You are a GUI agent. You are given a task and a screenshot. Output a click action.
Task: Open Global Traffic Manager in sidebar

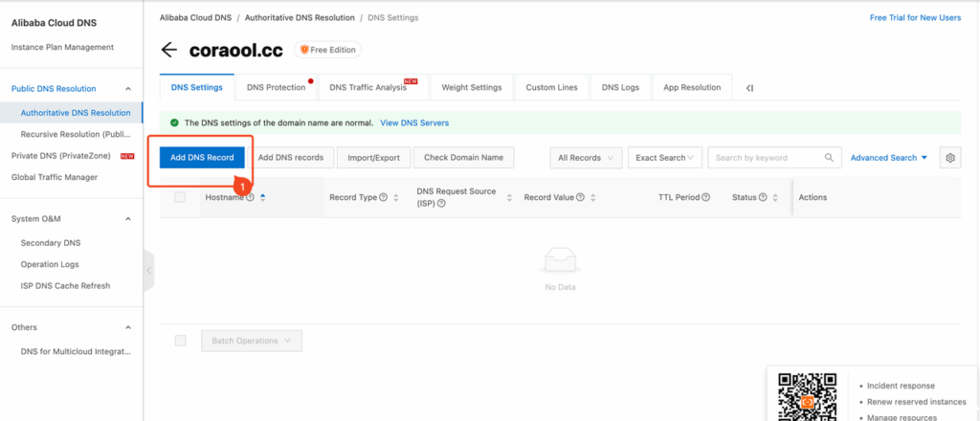(x=55, y=177)
